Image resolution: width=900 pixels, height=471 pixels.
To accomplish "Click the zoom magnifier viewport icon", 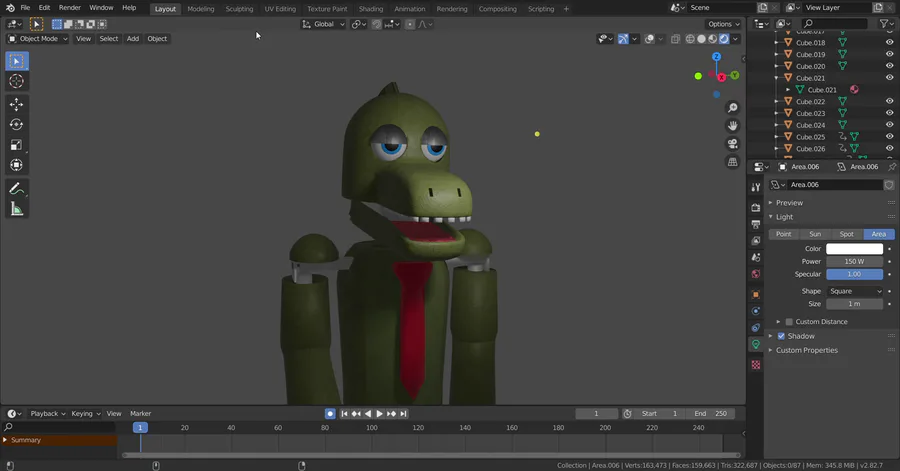I will [x=732, y=108].
